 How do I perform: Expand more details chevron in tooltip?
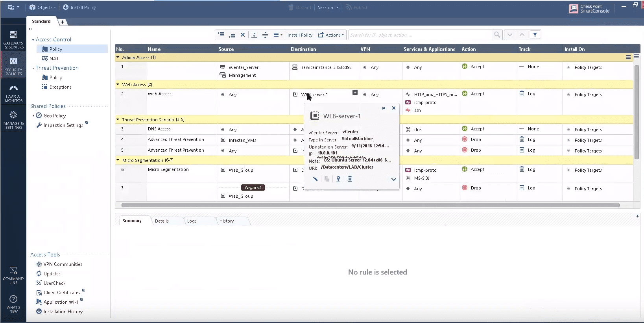pyautogui.click(x=393, y=179)
